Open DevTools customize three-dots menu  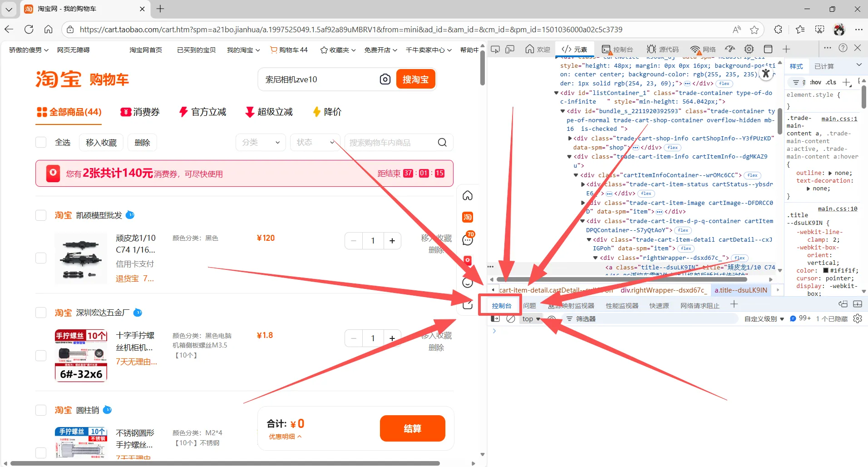[x=828, y=48]
